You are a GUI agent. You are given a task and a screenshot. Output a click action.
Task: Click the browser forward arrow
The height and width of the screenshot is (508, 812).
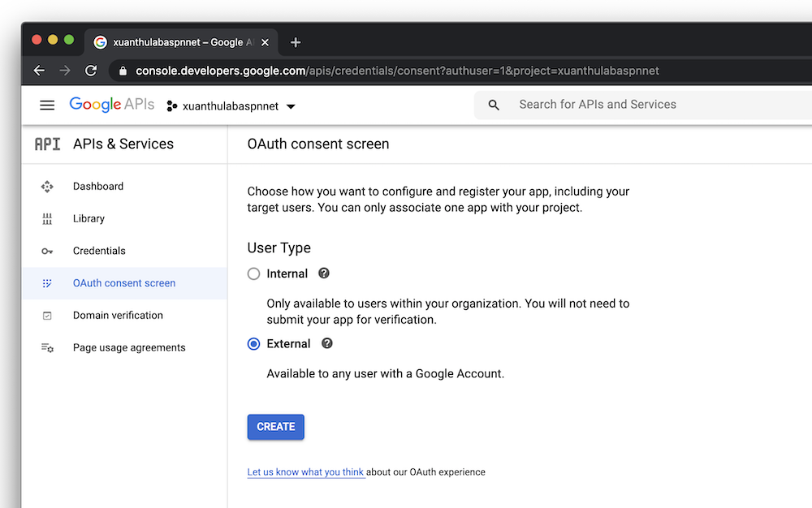[x=65, y=71]
